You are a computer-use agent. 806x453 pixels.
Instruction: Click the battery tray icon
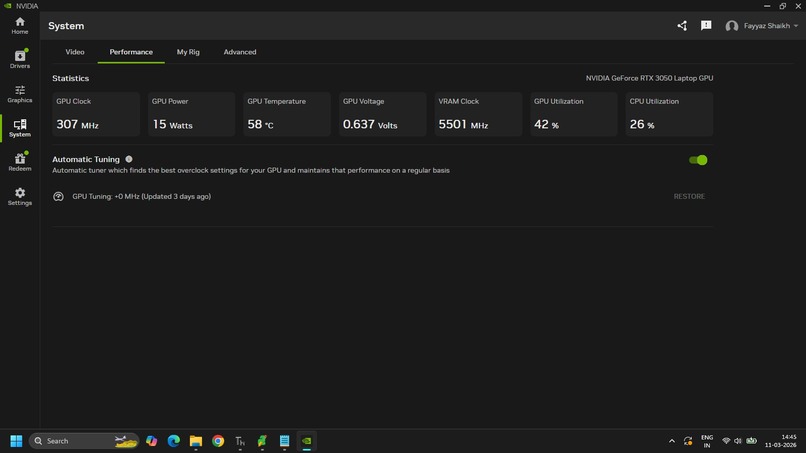[x=752, y=441]
